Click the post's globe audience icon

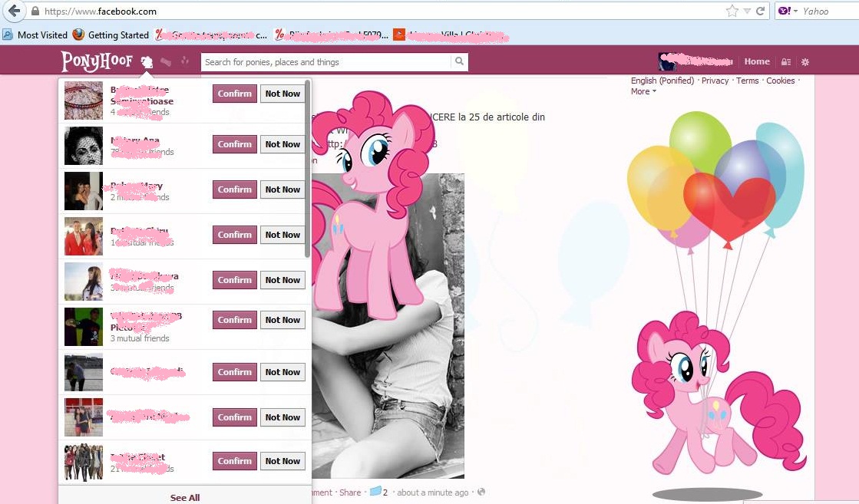pyautogui.click(x=481, y=492)
